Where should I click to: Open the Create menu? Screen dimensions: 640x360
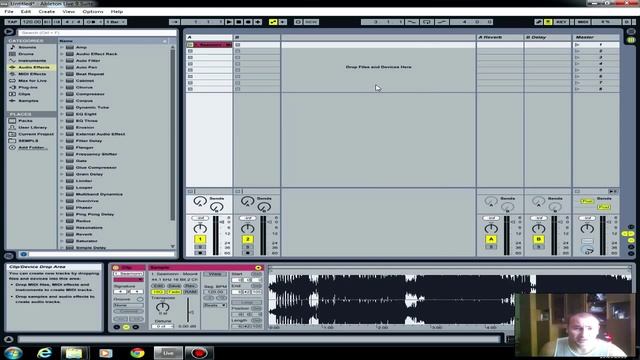point(47,12)
